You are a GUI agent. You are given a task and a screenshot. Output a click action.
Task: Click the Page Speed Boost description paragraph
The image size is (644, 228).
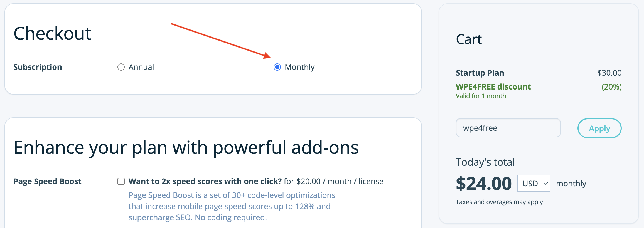coord(232,206)
